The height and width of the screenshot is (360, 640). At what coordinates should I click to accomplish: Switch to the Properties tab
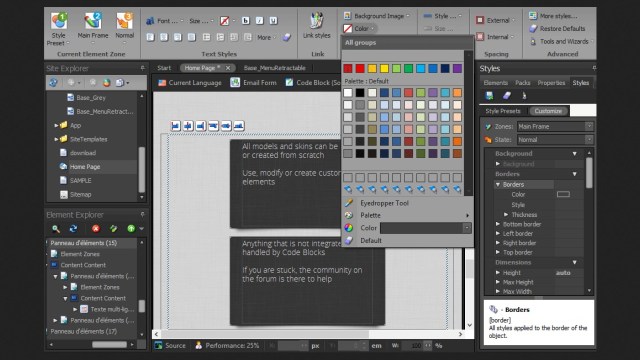click(x=551, y=83)
